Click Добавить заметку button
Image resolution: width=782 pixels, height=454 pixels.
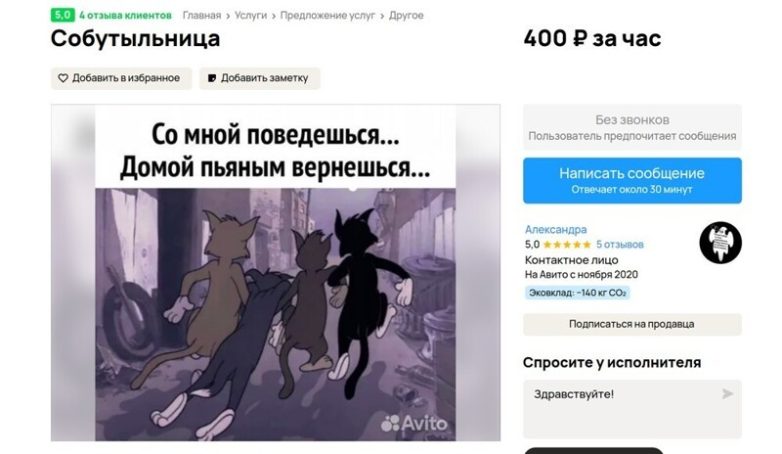[x=259, y=78]
